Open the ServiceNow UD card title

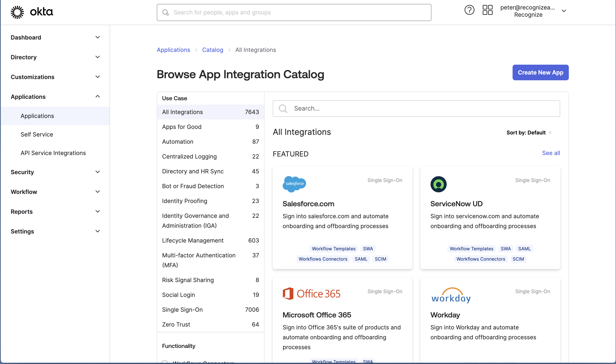point(456,204)
